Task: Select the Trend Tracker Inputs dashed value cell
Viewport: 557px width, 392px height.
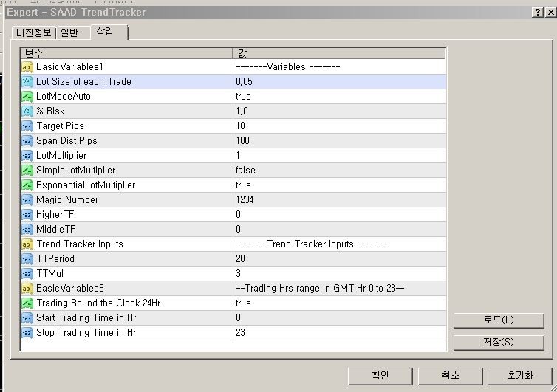Action: 340,244
